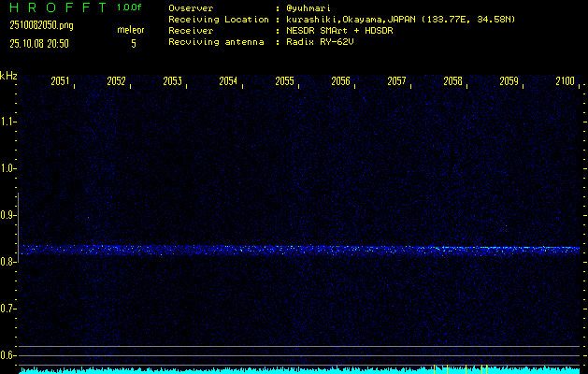Image resolution: width=588 pixels, height=374 pixels.
Task: Click the 2054 time axis label
Action: click(x=228, y=81)
